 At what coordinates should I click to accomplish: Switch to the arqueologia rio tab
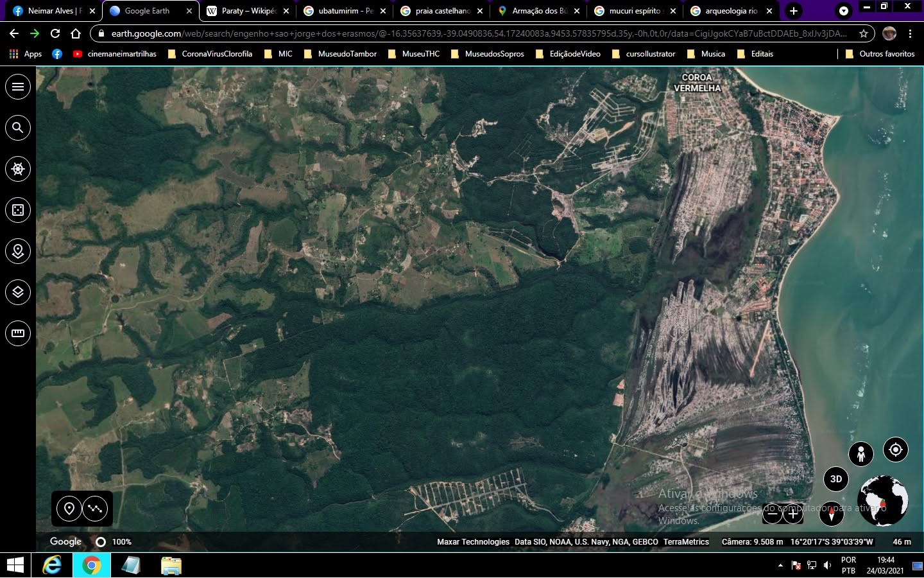pyautogui.click(x=731, y=11)
